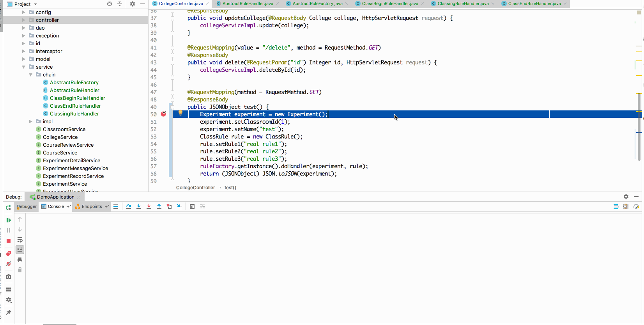Screen dimensions: 644x325
Task: Click the pause program icon
Action: click(x=9, y=230)
